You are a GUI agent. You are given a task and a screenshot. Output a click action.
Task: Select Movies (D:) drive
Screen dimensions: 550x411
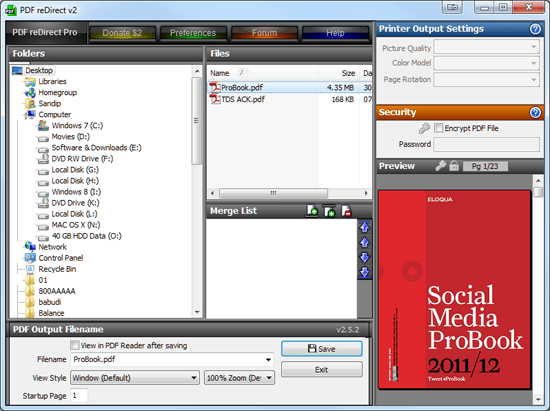pos(71,136)
